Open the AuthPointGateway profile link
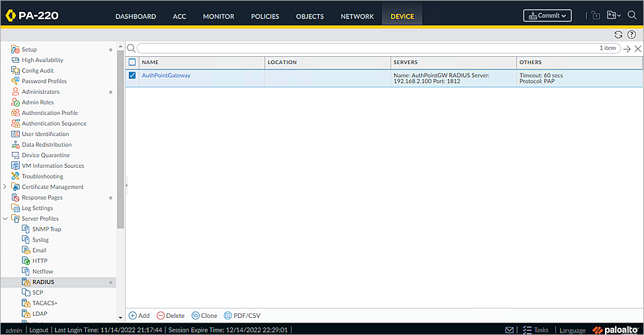The width and height of the screenshot is (644, 335). (166, 75)
